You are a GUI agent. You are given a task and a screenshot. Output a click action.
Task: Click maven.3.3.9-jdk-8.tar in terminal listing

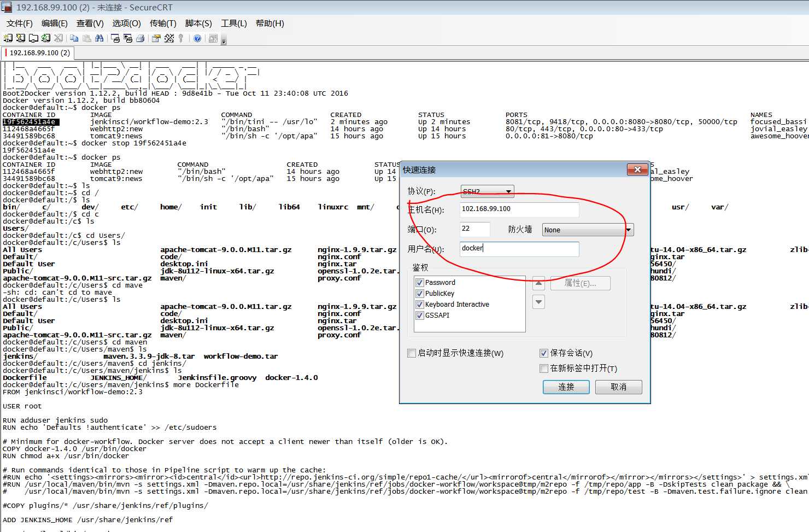(x=149, y=356)
